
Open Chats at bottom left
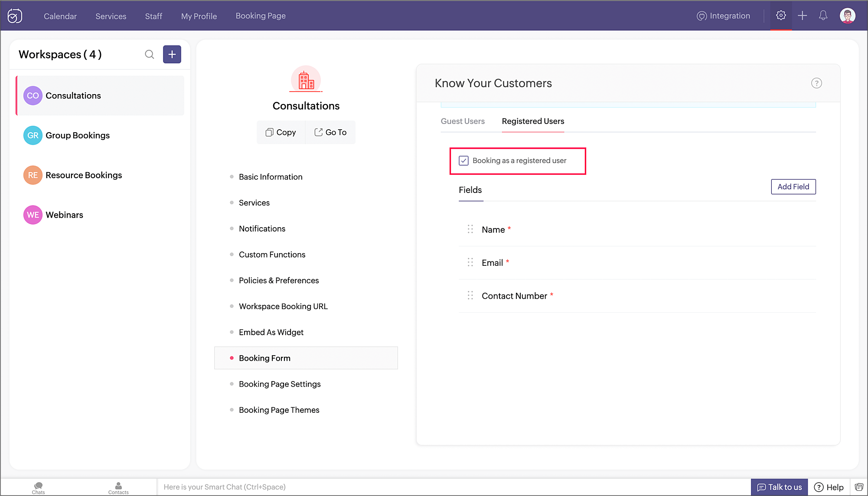[38, 487]
